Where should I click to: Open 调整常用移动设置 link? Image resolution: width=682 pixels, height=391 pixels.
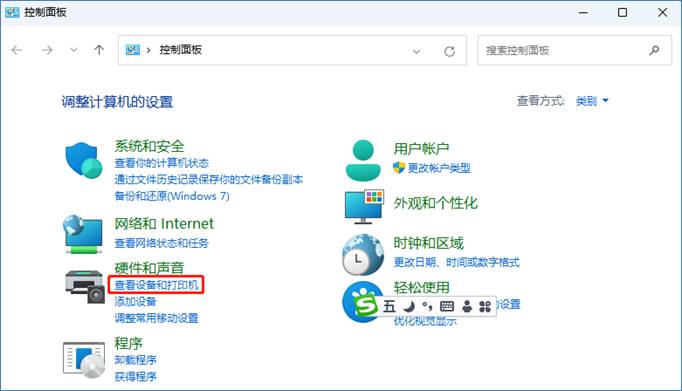coord(156,318)
